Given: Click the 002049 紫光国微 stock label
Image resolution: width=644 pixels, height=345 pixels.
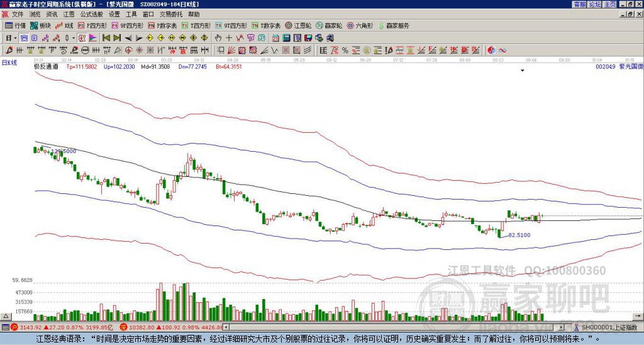Looking at the screenshot, I should [x=619, y=66].
